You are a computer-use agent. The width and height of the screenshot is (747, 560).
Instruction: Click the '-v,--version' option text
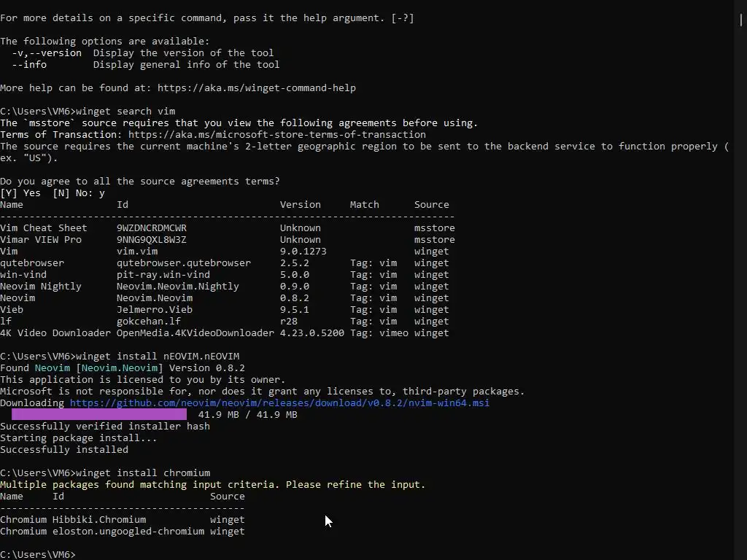click(47, 52)
